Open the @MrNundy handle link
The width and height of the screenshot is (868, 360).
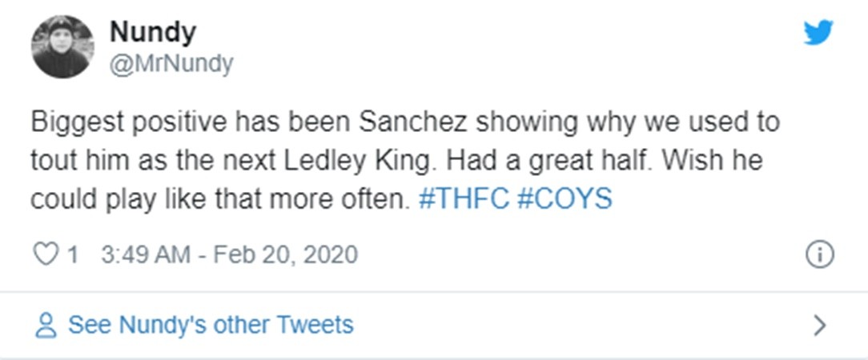pos(171,62)
